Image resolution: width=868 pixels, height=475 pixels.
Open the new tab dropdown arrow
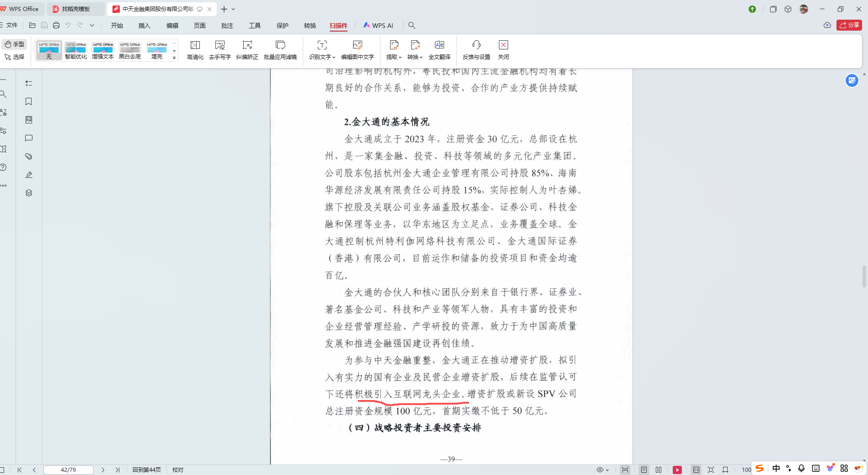(233, 9)
